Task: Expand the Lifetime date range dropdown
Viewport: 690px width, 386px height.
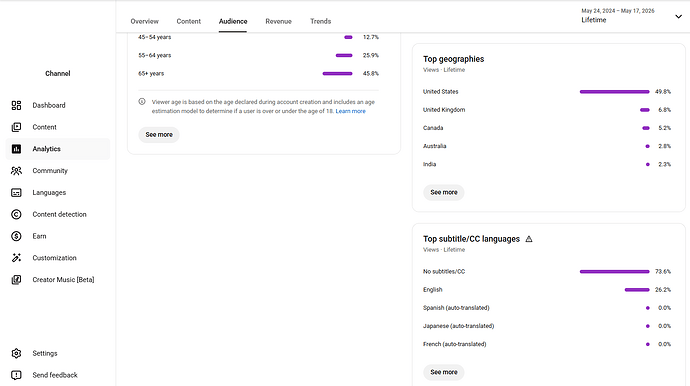Action: (678, 17)
